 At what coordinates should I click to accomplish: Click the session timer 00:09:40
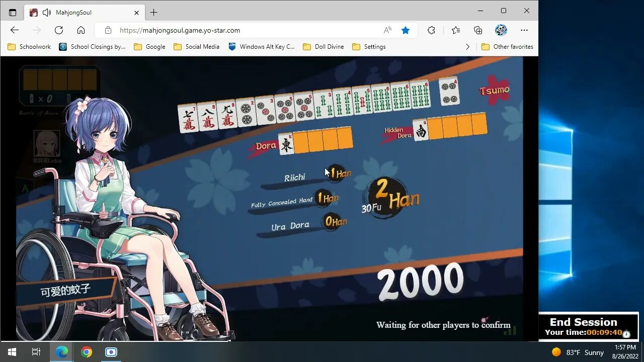pyautogui.click(x=604, y=332)
